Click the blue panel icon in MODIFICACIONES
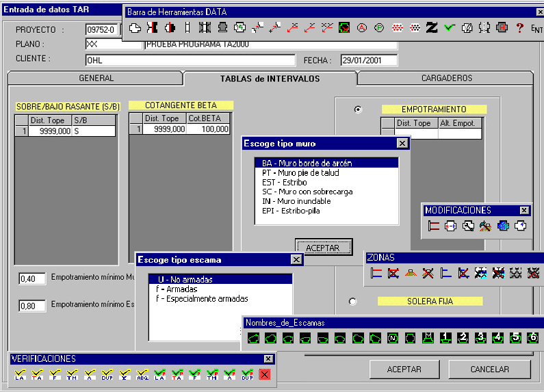The width and height of the screenshot is (544, 392). pyautogui.click(x=503, y=226)
